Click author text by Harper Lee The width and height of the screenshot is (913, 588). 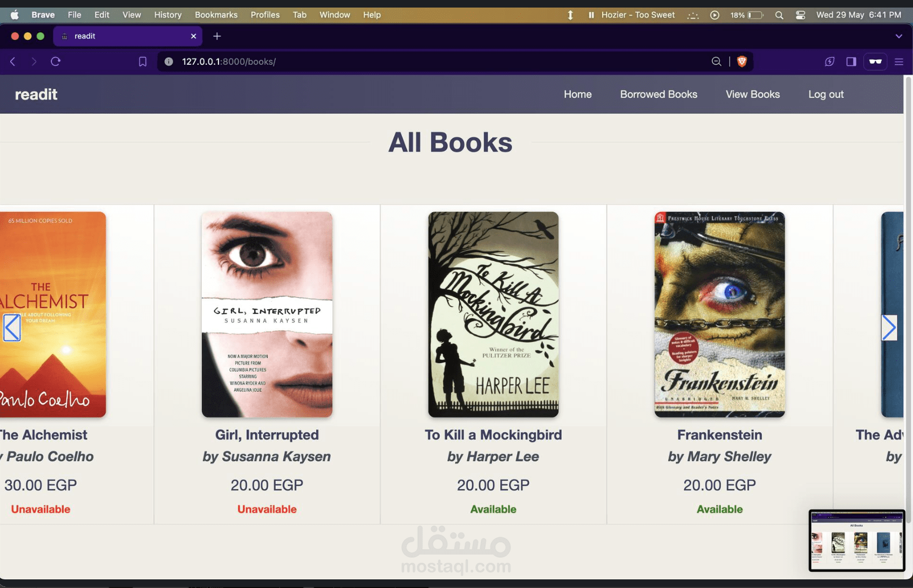[493, 456]
